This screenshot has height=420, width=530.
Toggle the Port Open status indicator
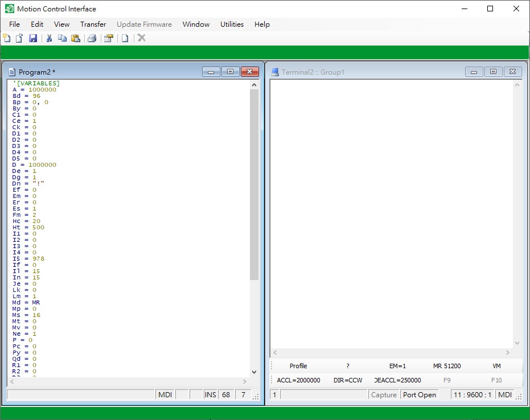pyautogui.click(x=419, y=395)
